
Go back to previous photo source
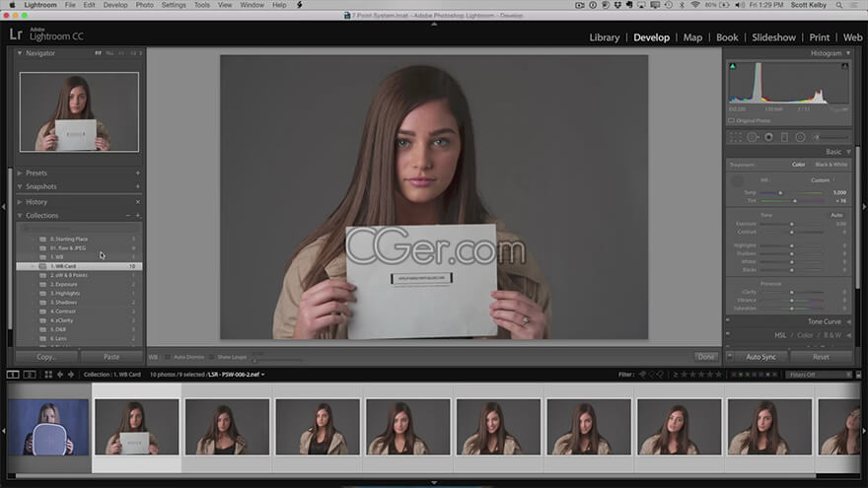pos(60,375)
